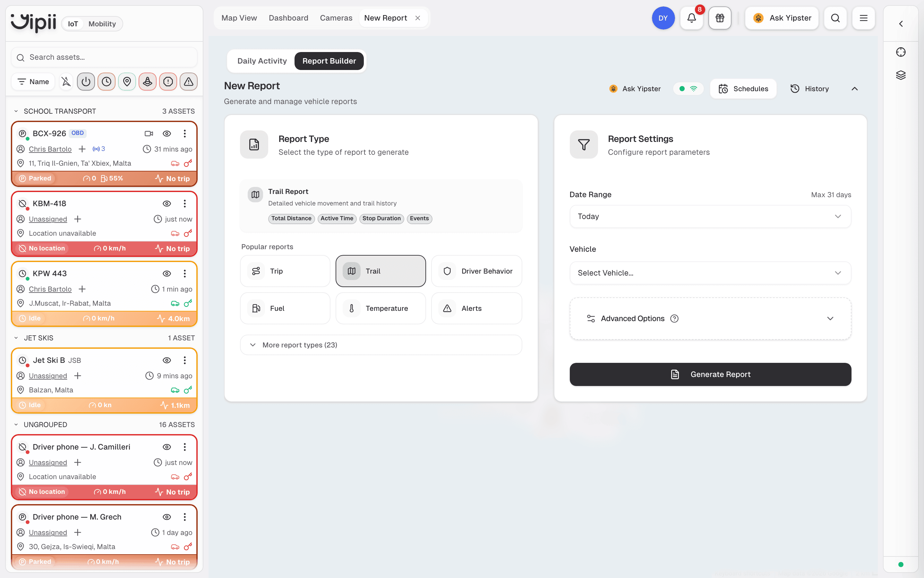Open more options for BCX-926
The height and width of the screenshot is (578, 924).
(x=185, y=133)
